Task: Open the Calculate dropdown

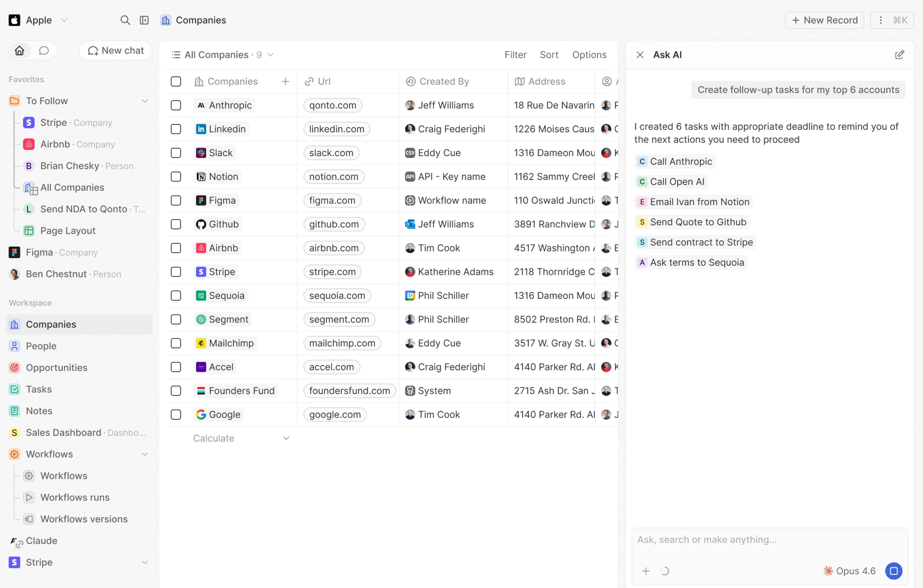Action: tap(241, 438)
